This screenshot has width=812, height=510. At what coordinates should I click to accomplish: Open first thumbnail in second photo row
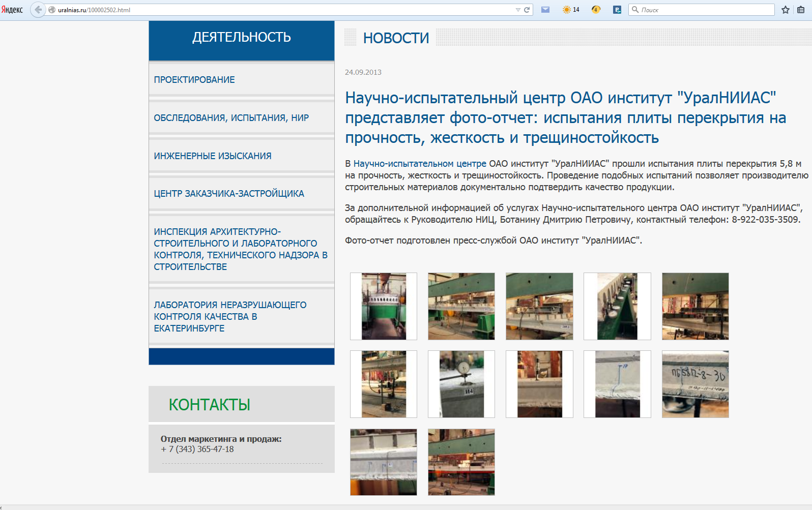pos(384,384)
